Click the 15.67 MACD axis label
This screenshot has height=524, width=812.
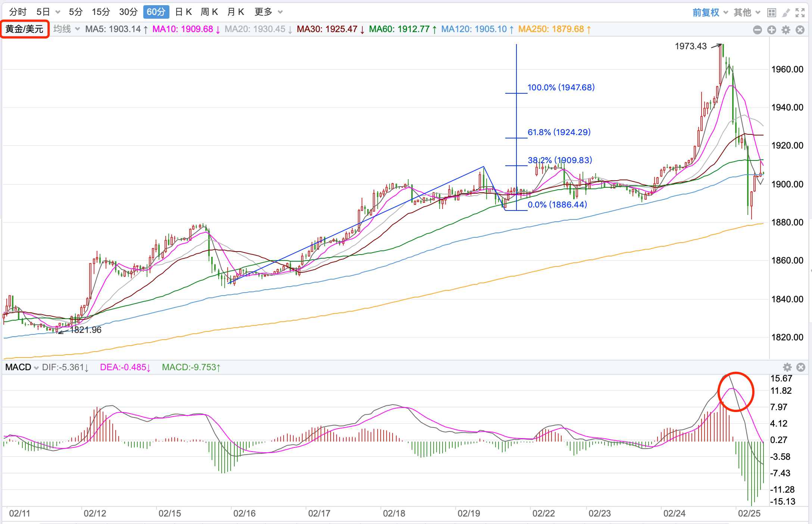(781, 378)
